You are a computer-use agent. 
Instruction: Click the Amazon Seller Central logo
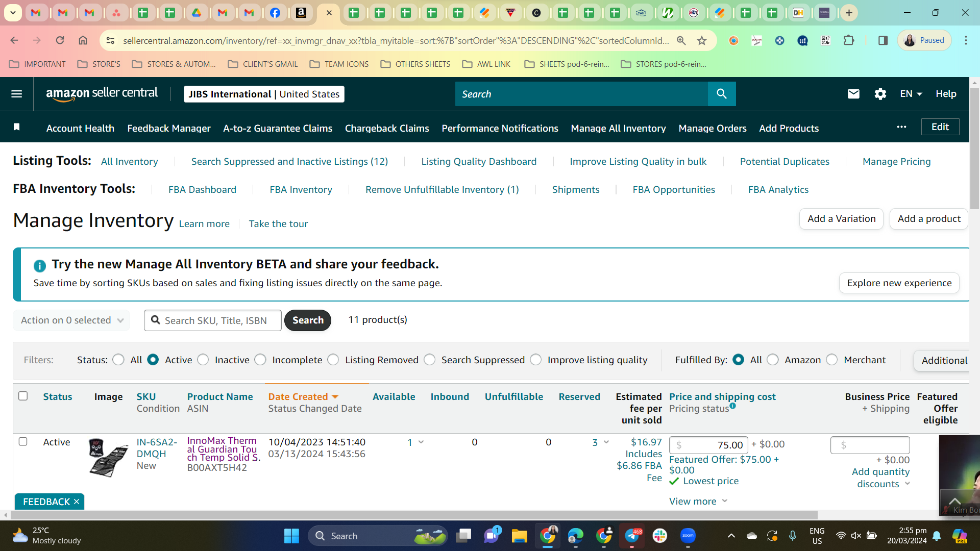coord(102,94)
